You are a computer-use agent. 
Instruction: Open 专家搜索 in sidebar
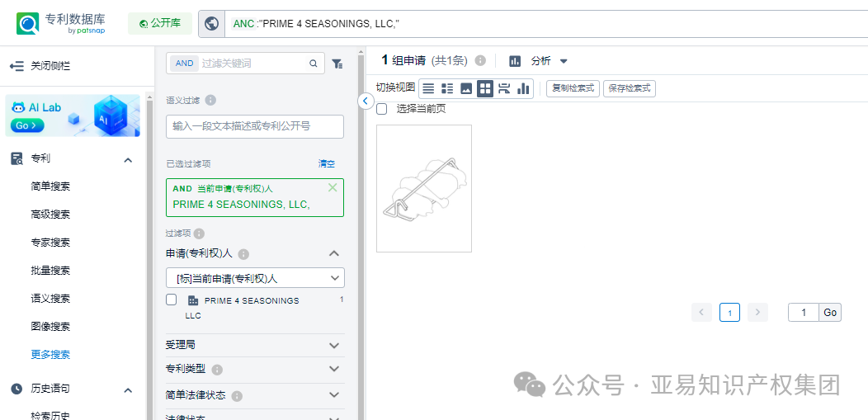click(50, 243)
